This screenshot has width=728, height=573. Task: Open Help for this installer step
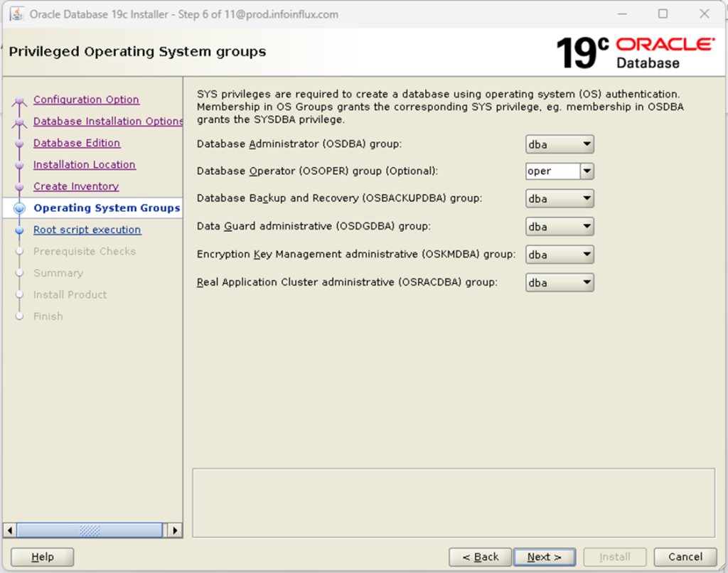[41, 557]
